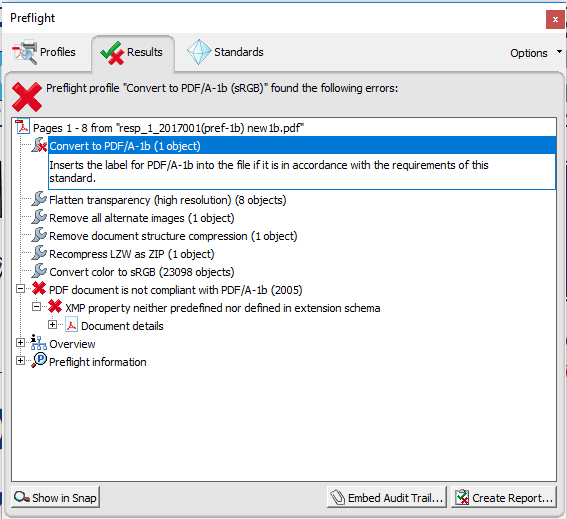The image size is (567, 519).
Task: Click the wrench icon next to Recompress LZW as ZIP
Action: pyautogui.click(x=39, y=253)
